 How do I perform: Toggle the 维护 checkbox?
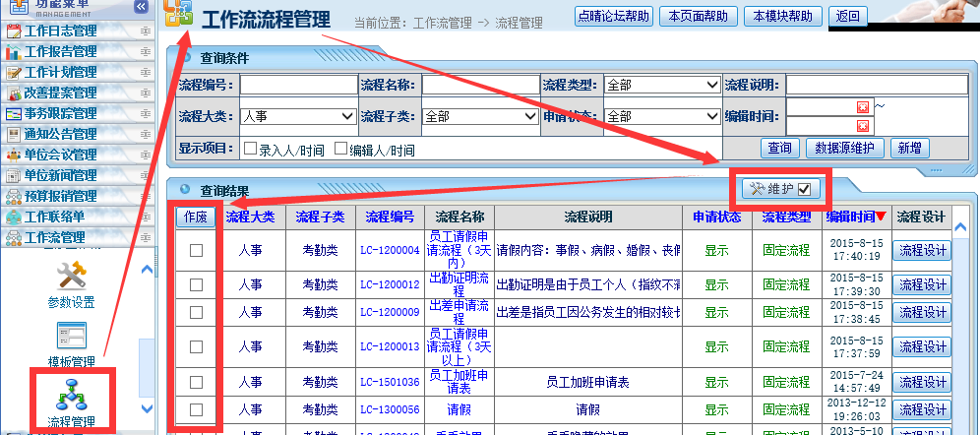804,189
